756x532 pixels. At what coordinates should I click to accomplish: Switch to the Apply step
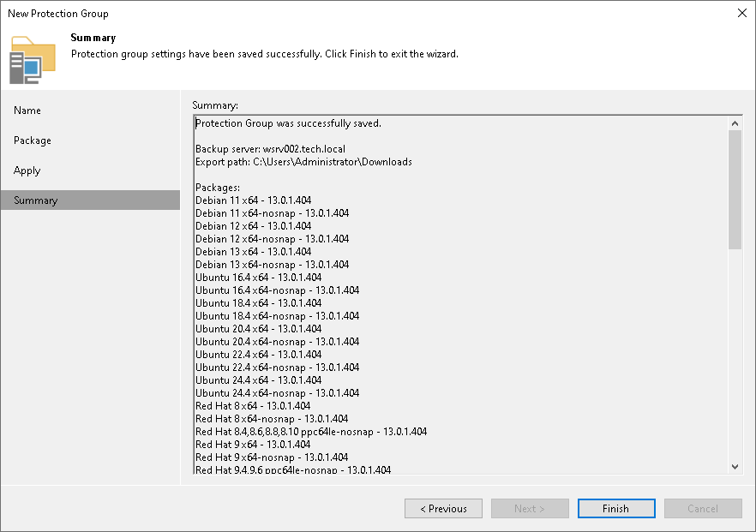pyautogui.click(x=27, y=170)
